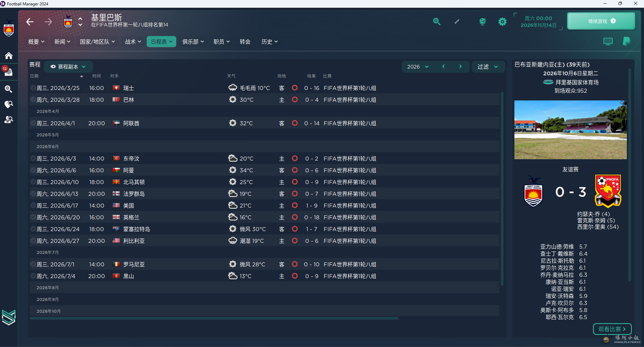Click the monitor display icon

608,42
